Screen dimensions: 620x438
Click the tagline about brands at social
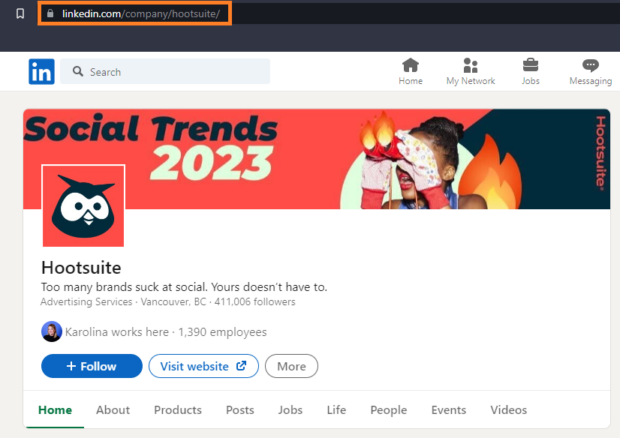[184, 287]
